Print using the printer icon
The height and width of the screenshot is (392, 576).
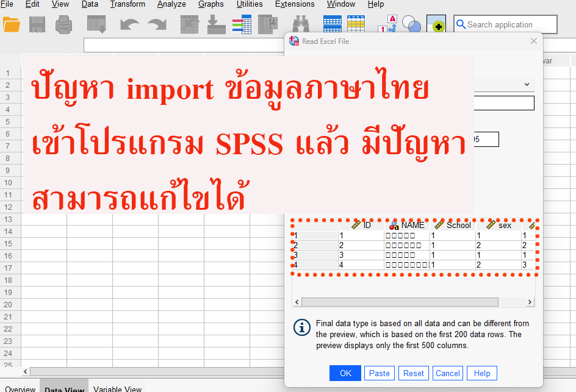tap(63, 24)
